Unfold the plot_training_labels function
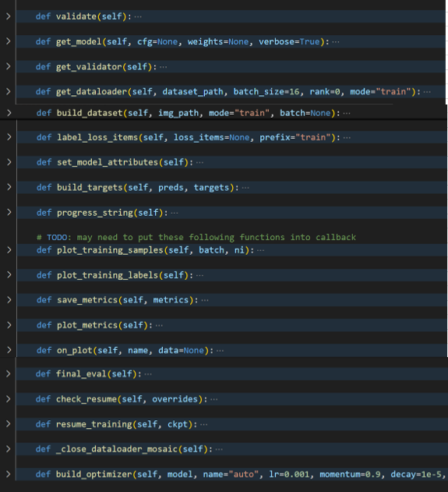The width and height of the screenshot is (448, 492). click(x=9, y=275)
